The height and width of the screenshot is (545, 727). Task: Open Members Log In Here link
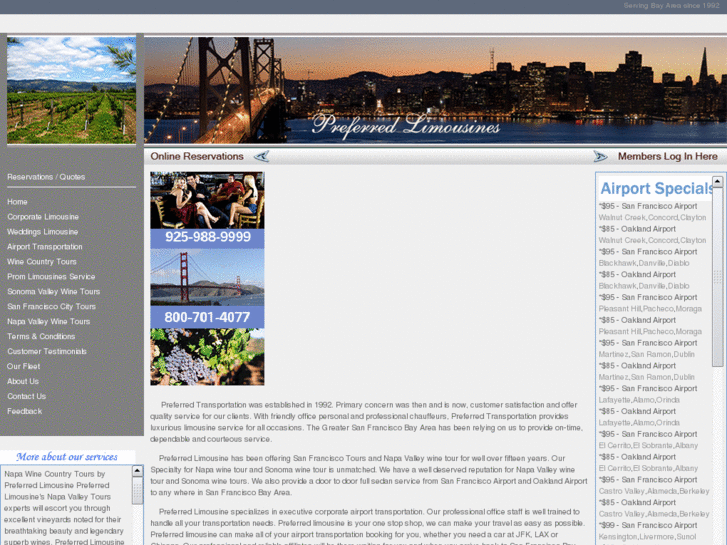(668, 156)
